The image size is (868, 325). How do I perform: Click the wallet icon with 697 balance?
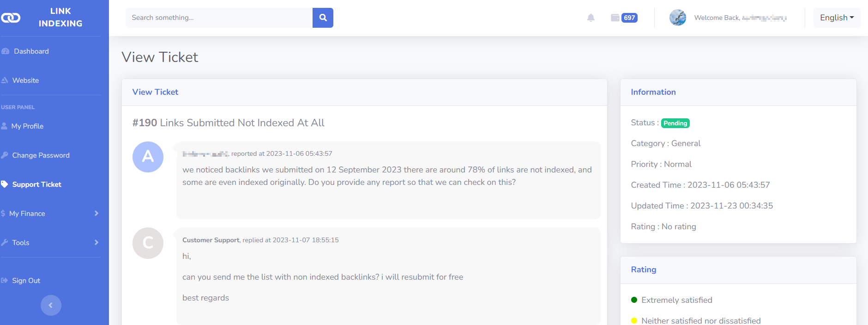pos(615,18)
